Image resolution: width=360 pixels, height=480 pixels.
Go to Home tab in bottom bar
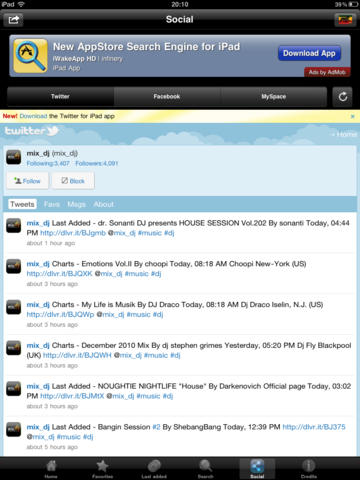pos(51,469)
